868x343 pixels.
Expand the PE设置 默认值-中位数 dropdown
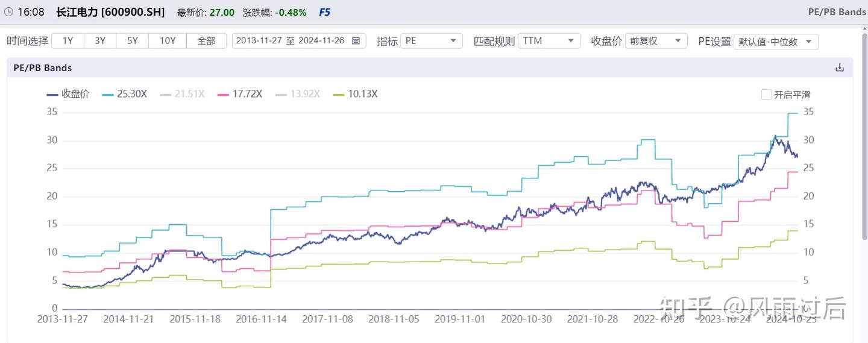(776, 42)
